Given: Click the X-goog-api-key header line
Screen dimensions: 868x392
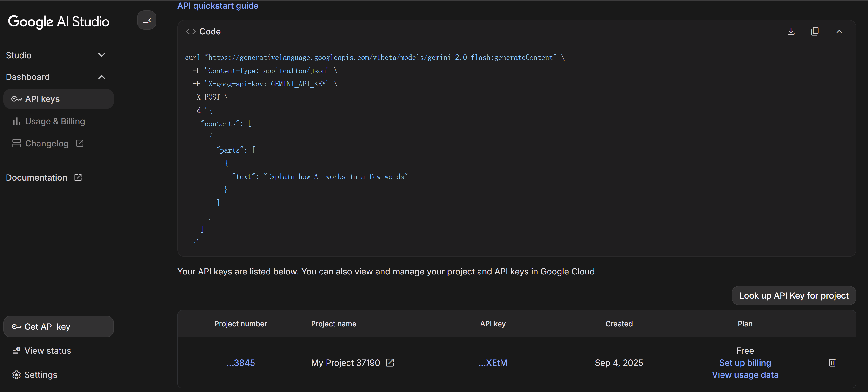Looking at the screenshot, I should 265,84.
